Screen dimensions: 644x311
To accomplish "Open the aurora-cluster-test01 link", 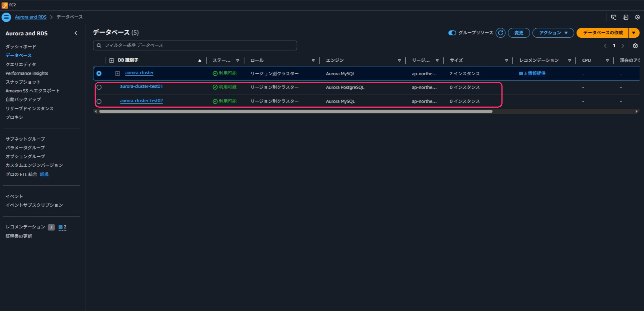I will tap(141, 86).
